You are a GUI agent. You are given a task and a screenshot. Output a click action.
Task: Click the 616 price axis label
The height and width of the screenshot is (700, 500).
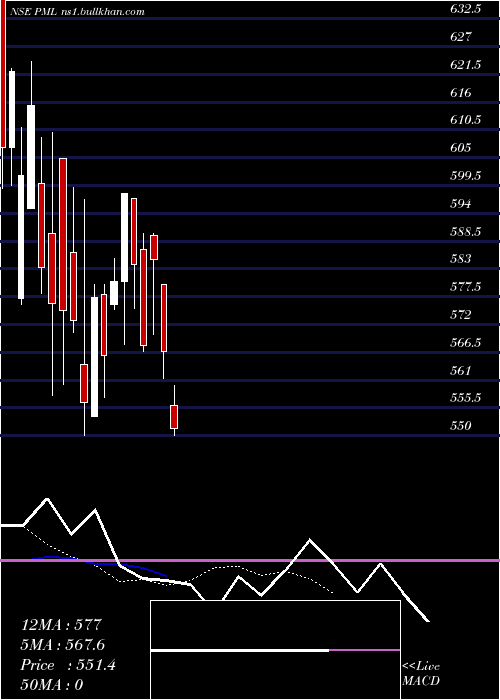pos(461,92)
